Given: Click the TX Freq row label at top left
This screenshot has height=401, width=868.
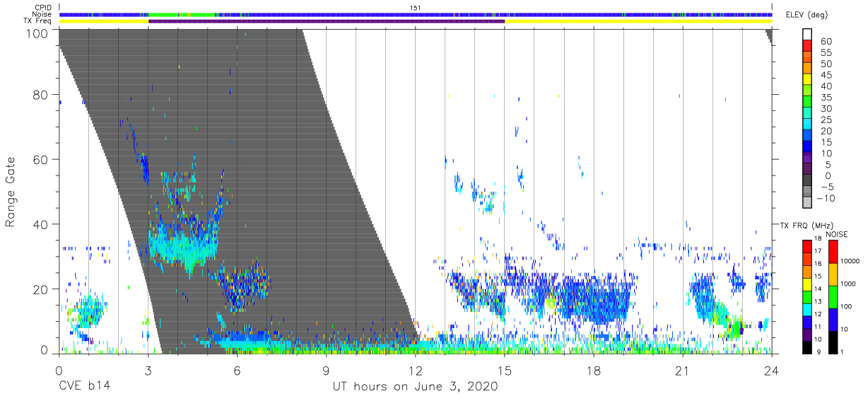Looking at the screenshot, I should 38,21.
